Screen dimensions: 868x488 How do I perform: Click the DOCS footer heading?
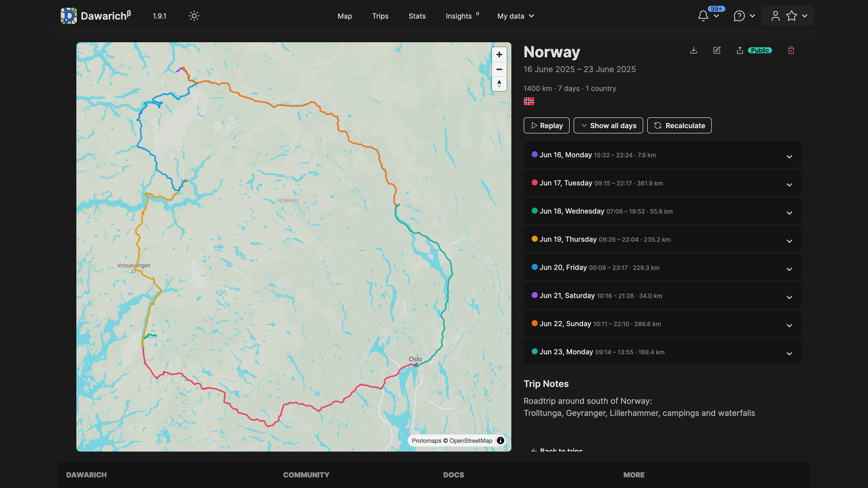tap(453, 474)
